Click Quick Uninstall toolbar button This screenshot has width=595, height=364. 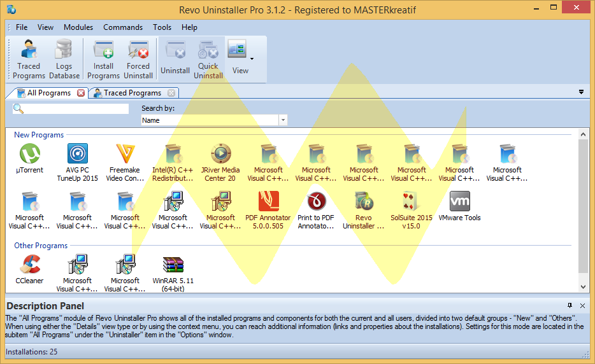pyautogui.click(x=208, y=60)
